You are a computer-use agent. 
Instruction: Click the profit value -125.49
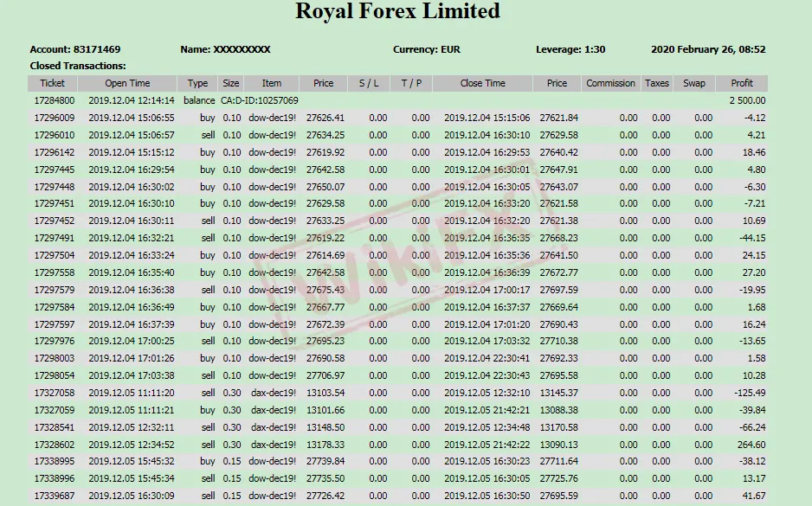point(750,394)
